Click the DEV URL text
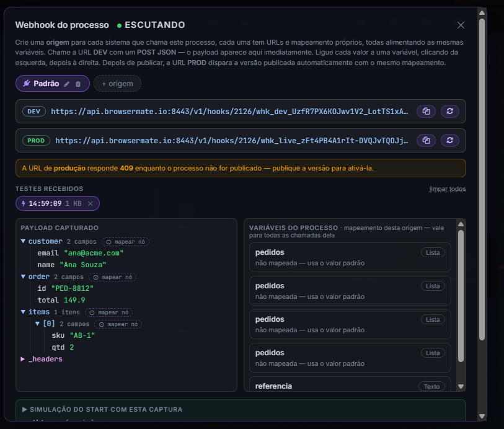Viewport: 504px width, 429px height. pyautogui.click(x=229, y=112)
